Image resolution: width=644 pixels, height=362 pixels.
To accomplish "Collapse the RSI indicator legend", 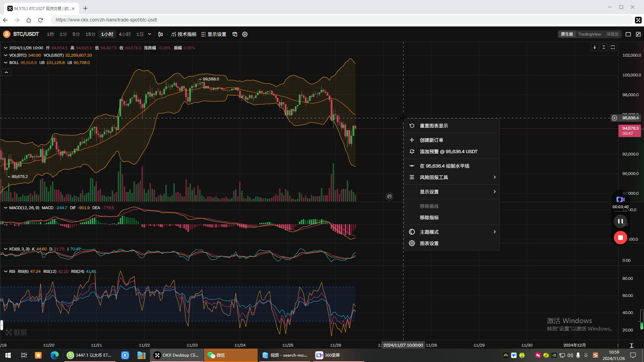I will (x=6, y=271).
